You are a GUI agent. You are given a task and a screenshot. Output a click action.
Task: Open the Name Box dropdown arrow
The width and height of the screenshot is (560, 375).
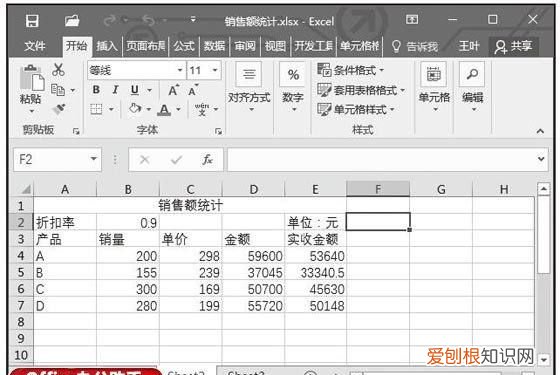(x=94, y=159)
